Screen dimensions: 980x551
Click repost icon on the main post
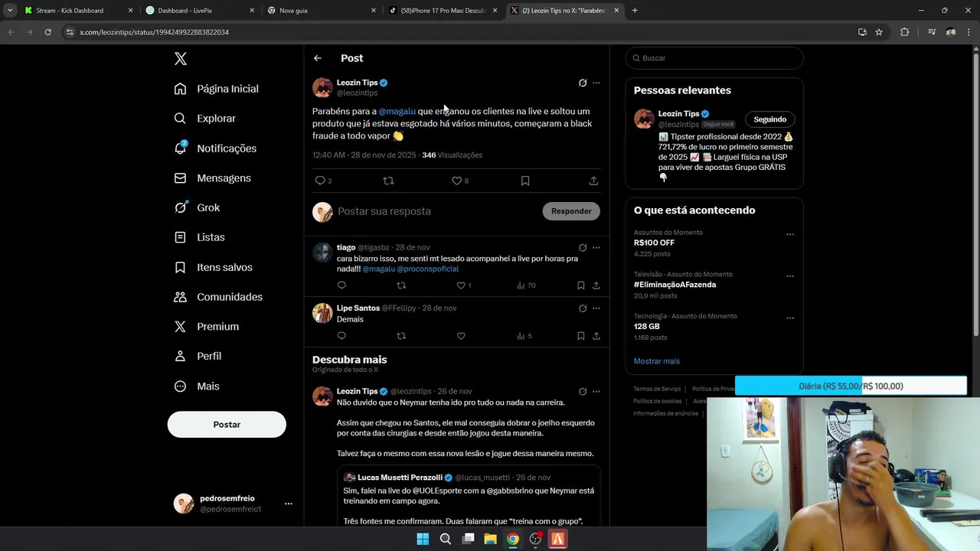[x=388, y=181]
